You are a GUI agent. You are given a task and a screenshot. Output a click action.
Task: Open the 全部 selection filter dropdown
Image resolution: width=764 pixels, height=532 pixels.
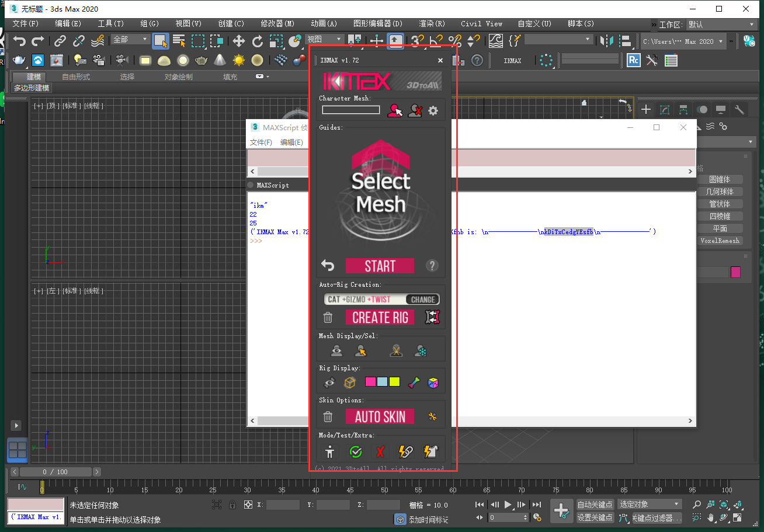(130, 39)
